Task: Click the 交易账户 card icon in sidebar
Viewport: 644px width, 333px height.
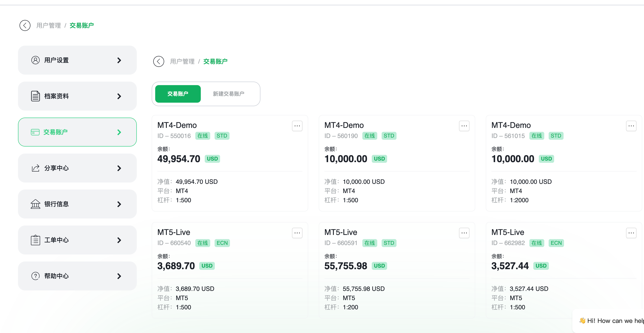Action: pyautogui.click(x=35, y=132)
